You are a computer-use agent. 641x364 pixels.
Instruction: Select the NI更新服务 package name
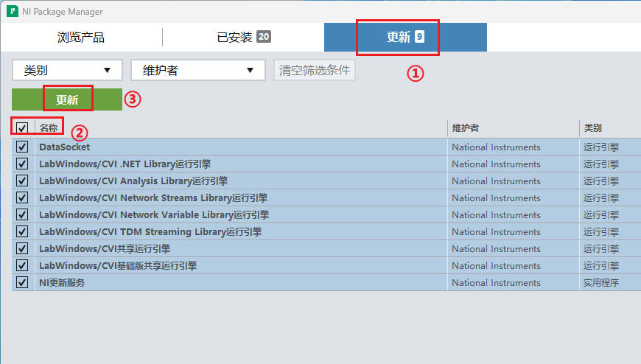[x=62, y=283]
